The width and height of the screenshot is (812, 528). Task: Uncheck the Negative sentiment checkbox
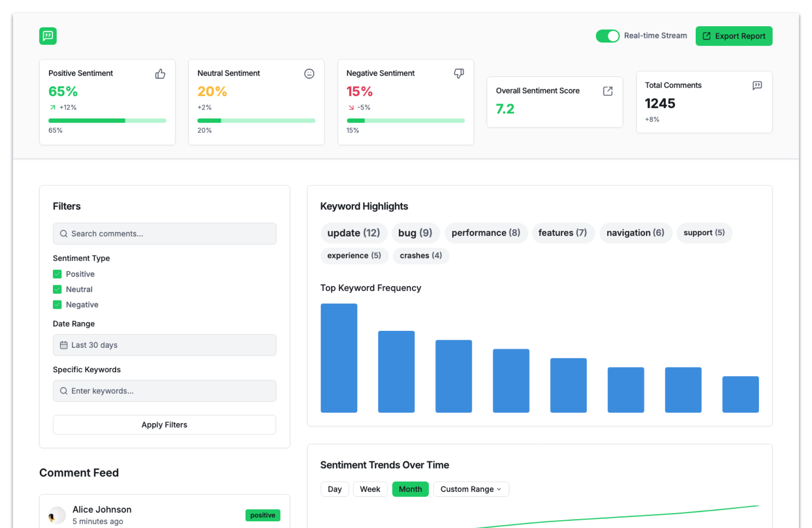pyautogui.click(x=57, y=305)
